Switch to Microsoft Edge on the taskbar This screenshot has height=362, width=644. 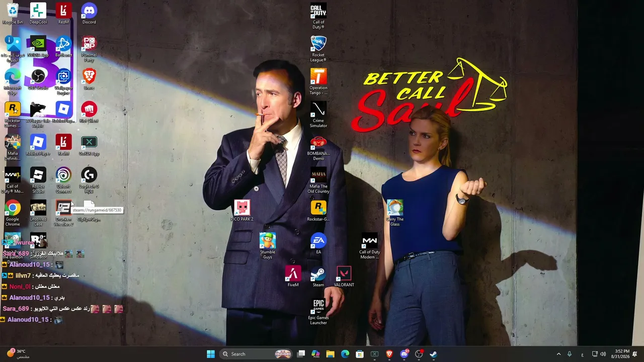point(345,354)
